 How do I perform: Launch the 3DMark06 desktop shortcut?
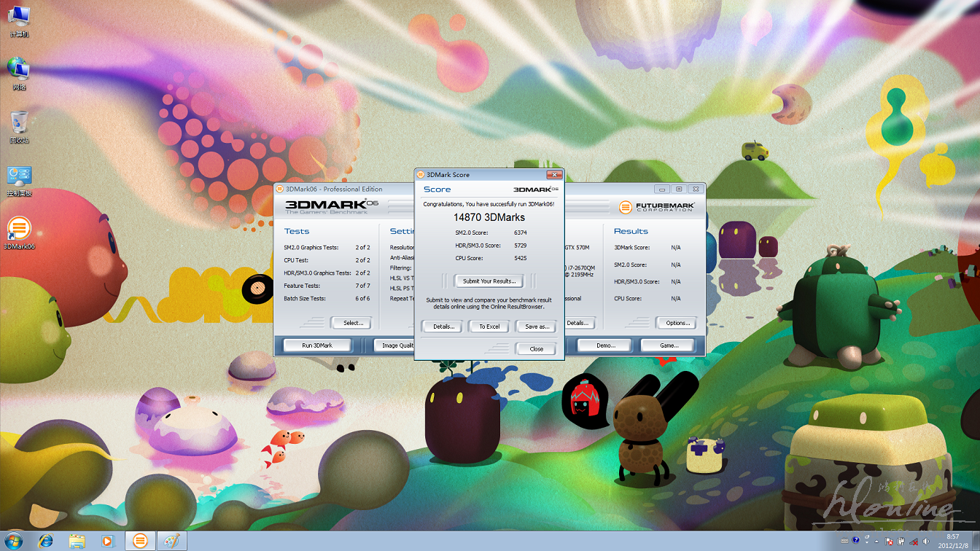19,234
